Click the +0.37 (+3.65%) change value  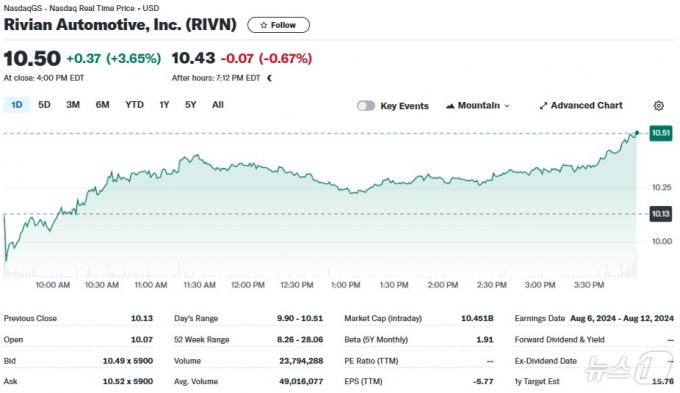click(x=114, y=59)
